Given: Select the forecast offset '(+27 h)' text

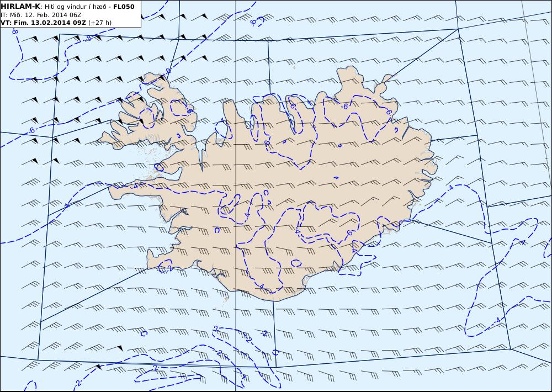Looking at the screenshot, I should pos(100,23).
